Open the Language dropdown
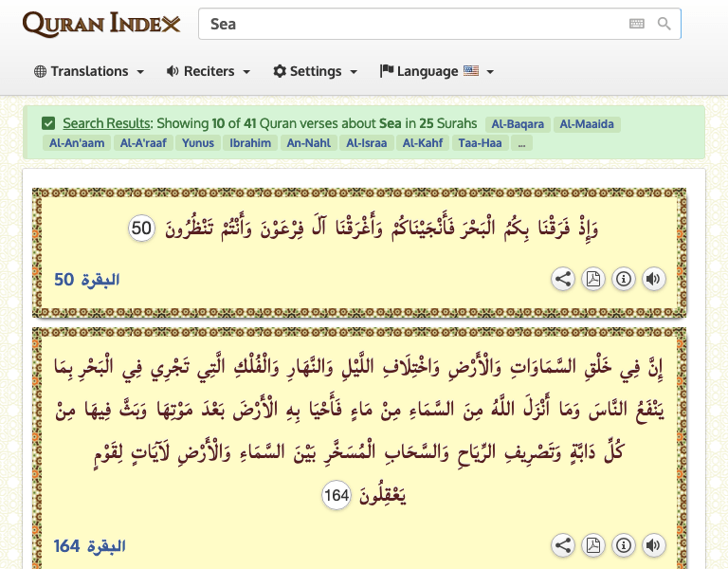Screen dimensions: 728x569 tap(436, 71)
